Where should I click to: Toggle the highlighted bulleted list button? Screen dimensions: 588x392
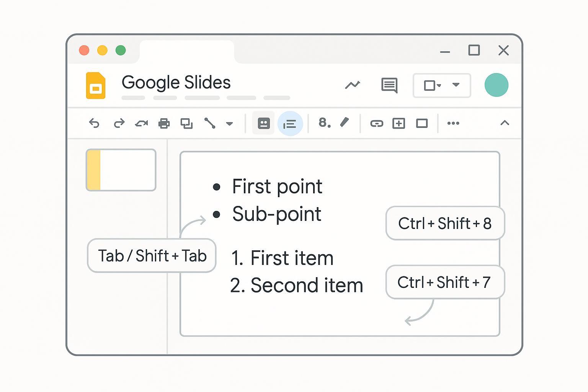pos(290,124)
